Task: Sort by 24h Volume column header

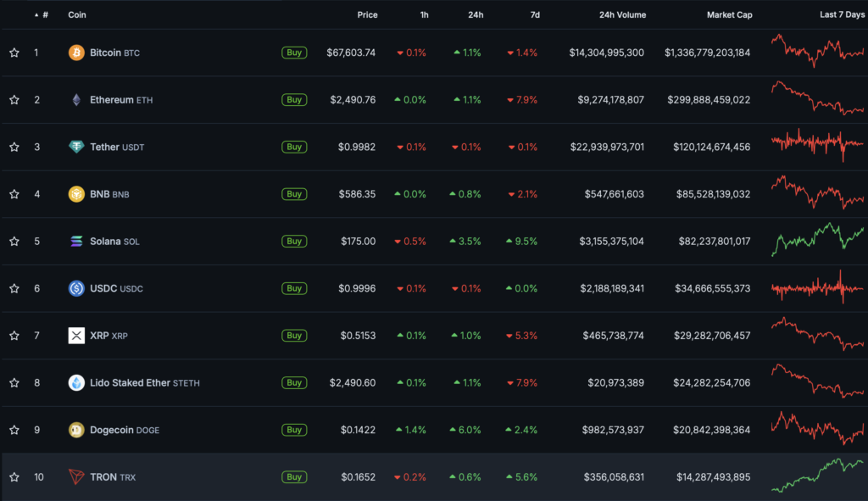Action: [620, 15]
